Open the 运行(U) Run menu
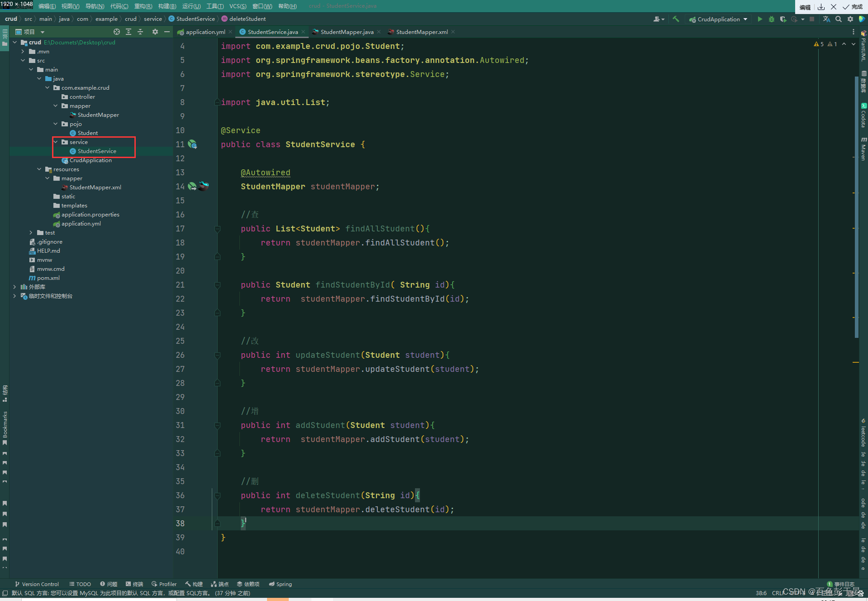The image size is (868, 601). [x=191, y=6]
